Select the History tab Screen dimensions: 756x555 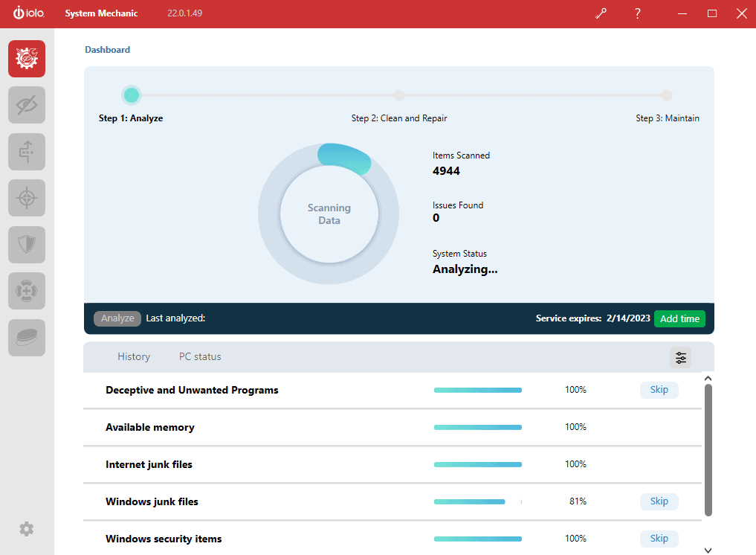coord(133,356)
